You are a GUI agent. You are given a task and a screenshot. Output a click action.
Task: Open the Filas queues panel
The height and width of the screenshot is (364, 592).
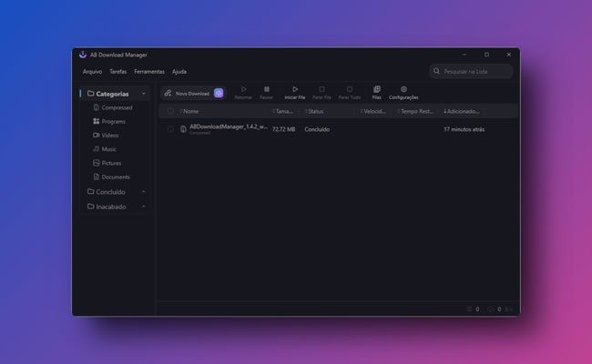pyautogui.click(x=377, y=93)
